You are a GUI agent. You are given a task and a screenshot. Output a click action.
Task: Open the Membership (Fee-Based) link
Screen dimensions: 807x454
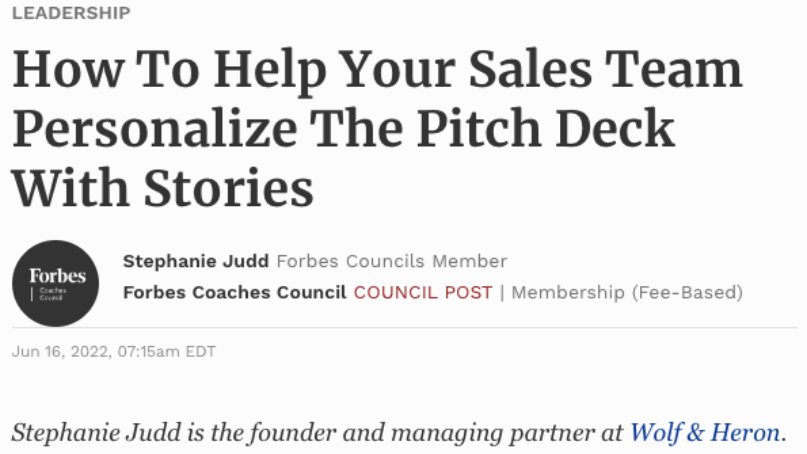[x=627, y=293]
